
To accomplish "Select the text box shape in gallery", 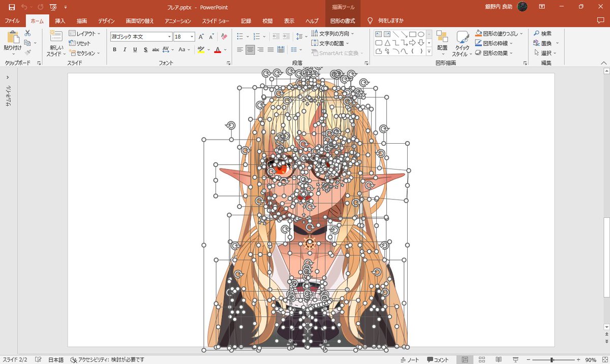I will pyautogui.click(x=379, y=34).
